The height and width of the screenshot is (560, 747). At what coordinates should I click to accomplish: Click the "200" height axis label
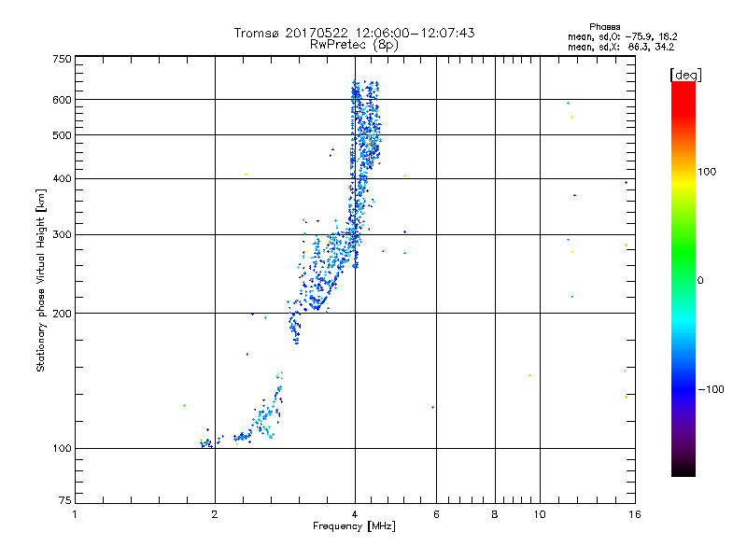(62, 314)
